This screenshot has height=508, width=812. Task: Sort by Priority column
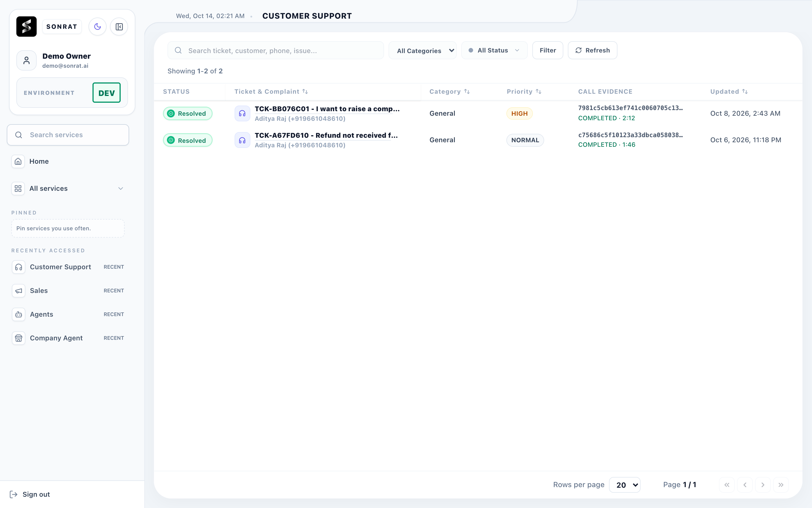[x=524, y=92]
